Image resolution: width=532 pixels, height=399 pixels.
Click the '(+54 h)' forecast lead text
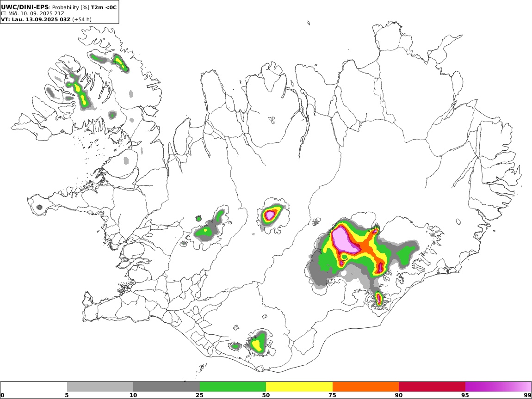point(82,19)
